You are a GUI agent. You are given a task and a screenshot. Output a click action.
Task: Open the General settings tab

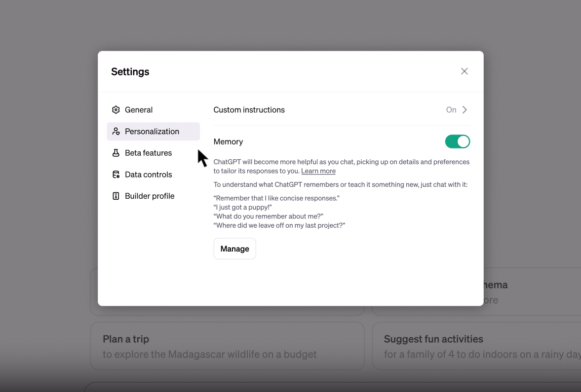(153, 110)
